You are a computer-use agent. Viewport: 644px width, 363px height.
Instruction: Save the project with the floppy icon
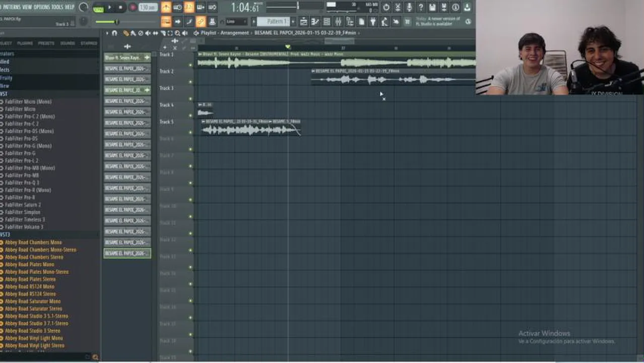click(x=432, y=7)
